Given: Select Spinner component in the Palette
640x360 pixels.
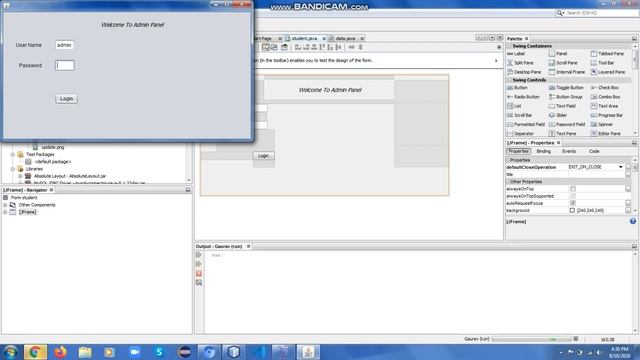Looking at the screenshot, I should tap(602, 124).
